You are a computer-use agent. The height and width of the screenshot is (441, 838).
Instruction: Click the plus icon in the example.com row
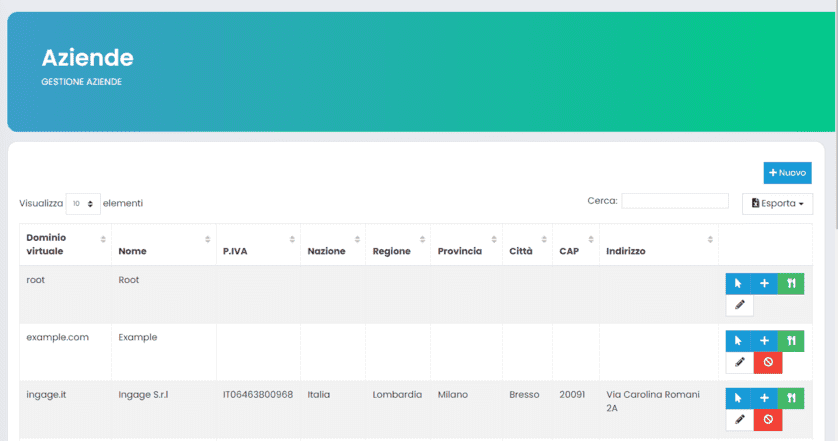(764, 341)
